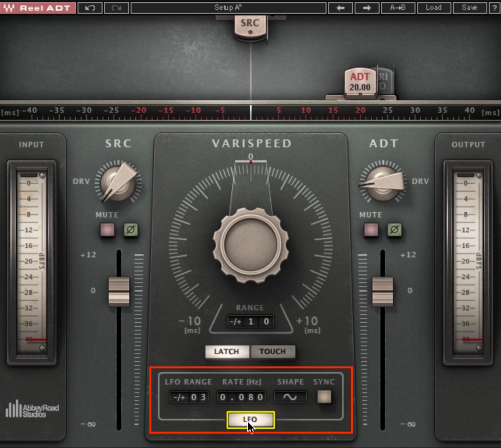
Task: Click the large Varispeed knob
Action: [250, 246]
